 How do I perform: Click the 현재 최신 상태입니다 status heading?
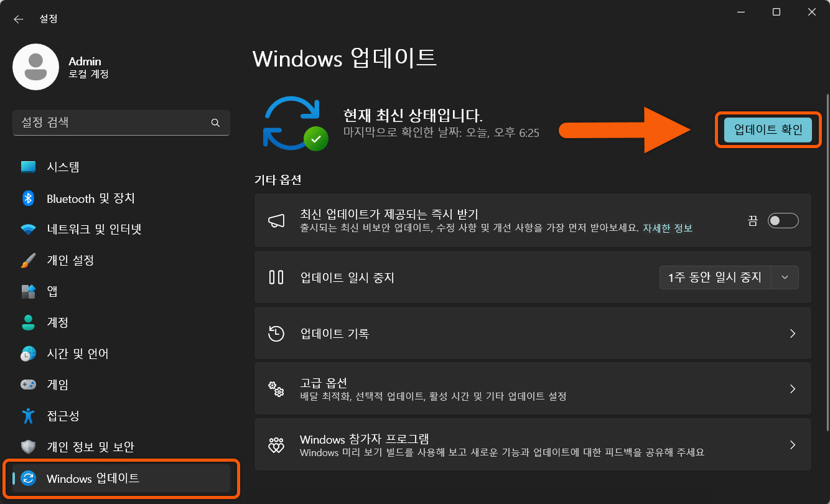coord(413,115)
